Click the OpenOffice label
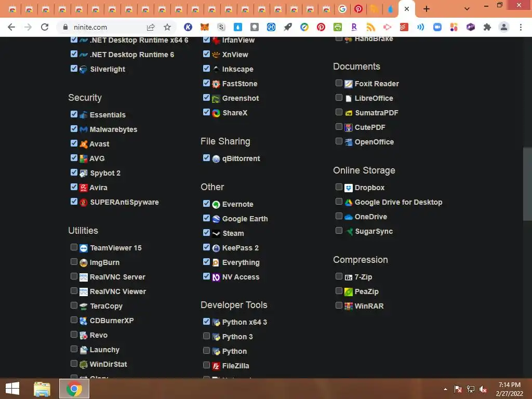Screen dimensions: 532x399 pyautogui.click(x=374, y=142)
